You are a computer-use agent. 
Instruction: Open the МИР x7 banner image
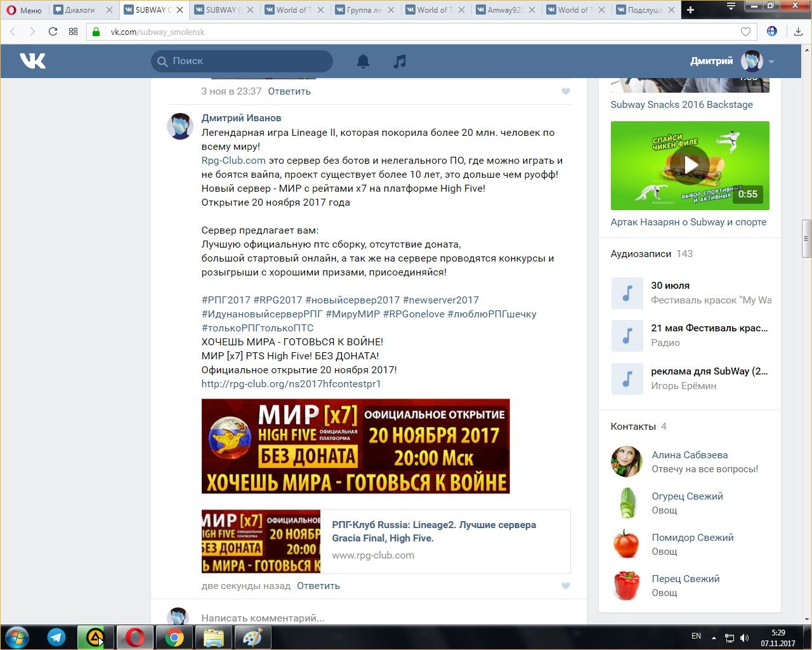pyautogui.click(x=355, y=446)
